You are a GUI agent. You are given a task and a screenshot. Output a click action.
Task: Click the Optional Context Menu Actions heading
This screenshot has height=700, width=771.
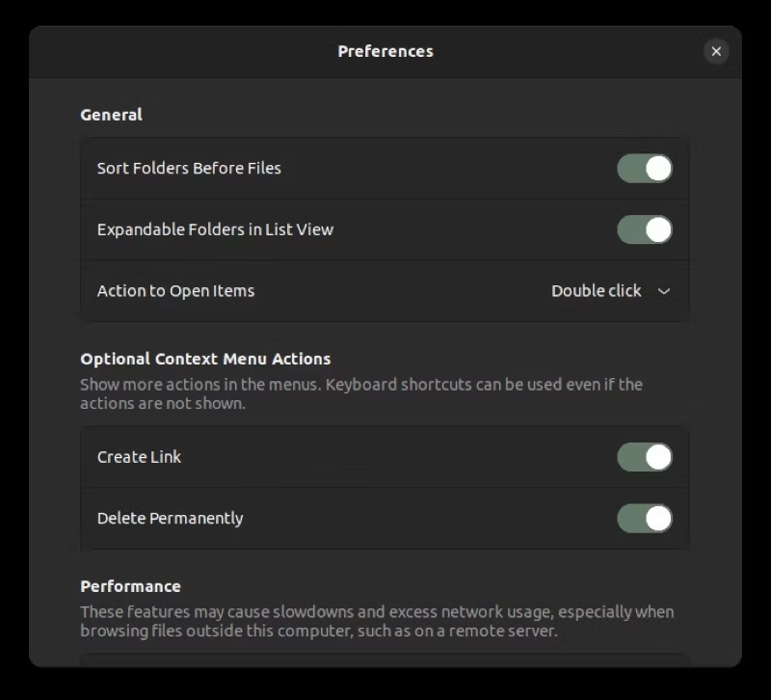(x=205, y=359)
